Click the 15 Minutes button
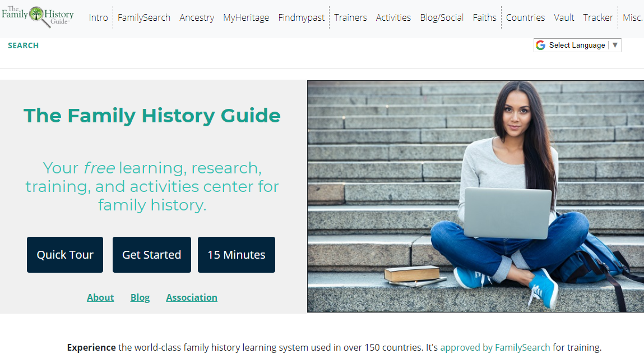The height and width of the screenshot is (358, 644). pyautogui.click(x=237, y=255)
